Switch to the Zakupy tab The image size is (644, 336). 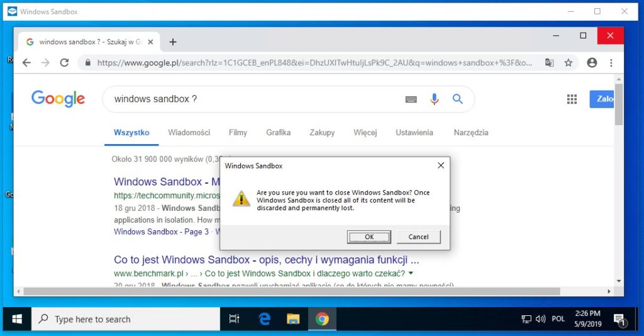tap(322, 133)
